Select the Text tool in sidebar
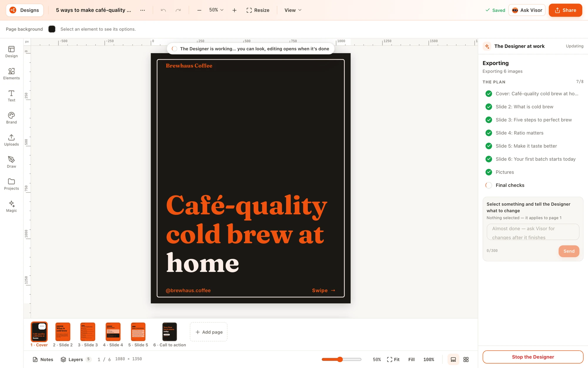The image size is (588, 368). pyautogui.click(x=11, y=96)
